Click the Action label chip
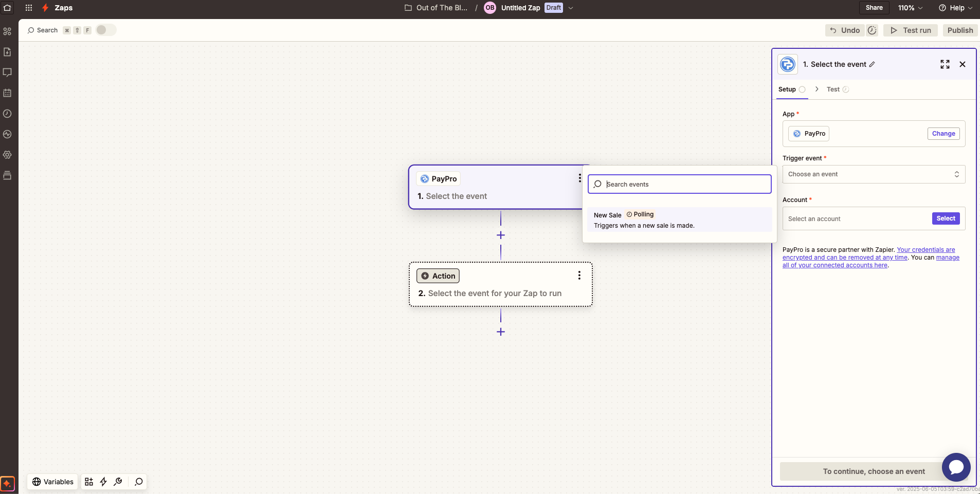 tap(438, 276)
